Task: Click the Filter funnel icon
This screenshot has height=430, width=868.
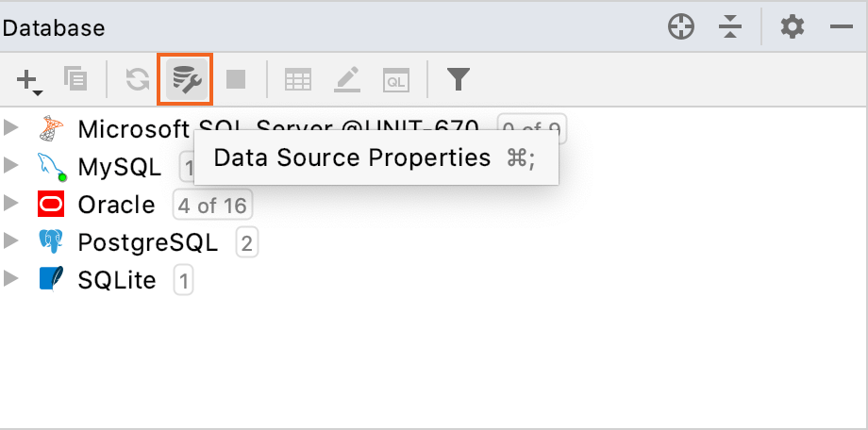Action: click(459, 80)
